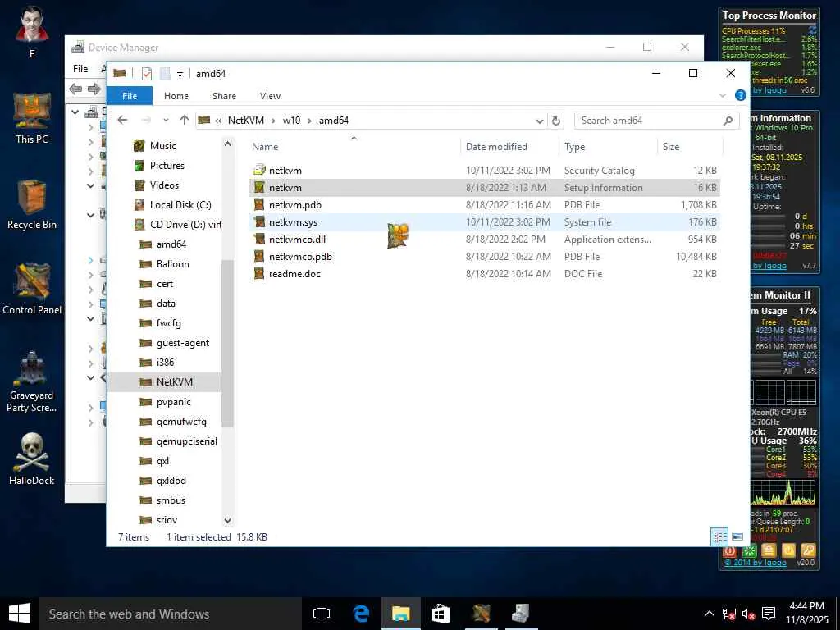Open the View ribbon tab
This screenshot has width=840, height=630.
[x=270, y=95]
